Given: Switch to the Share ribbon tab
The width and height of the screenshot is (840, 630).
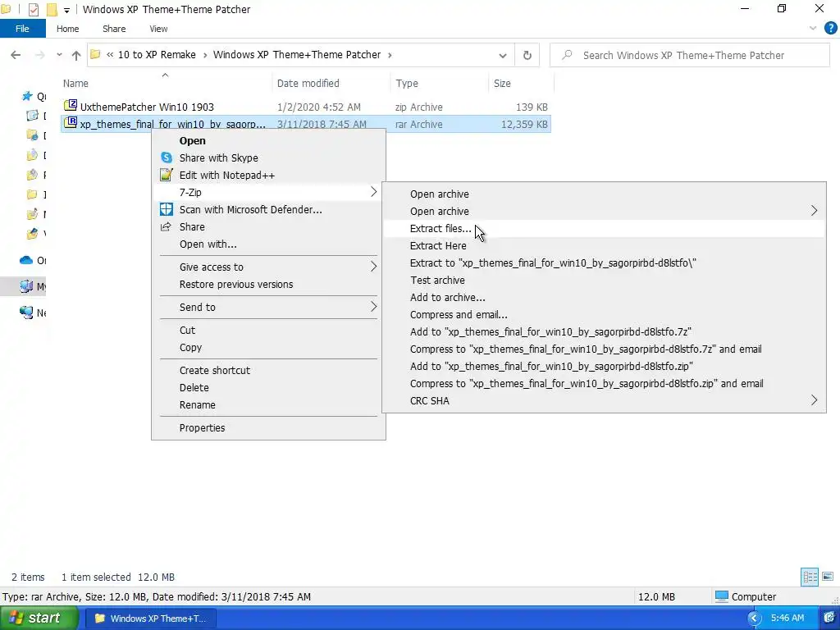Looking at the screenshot, I should (x=114, y=29).
